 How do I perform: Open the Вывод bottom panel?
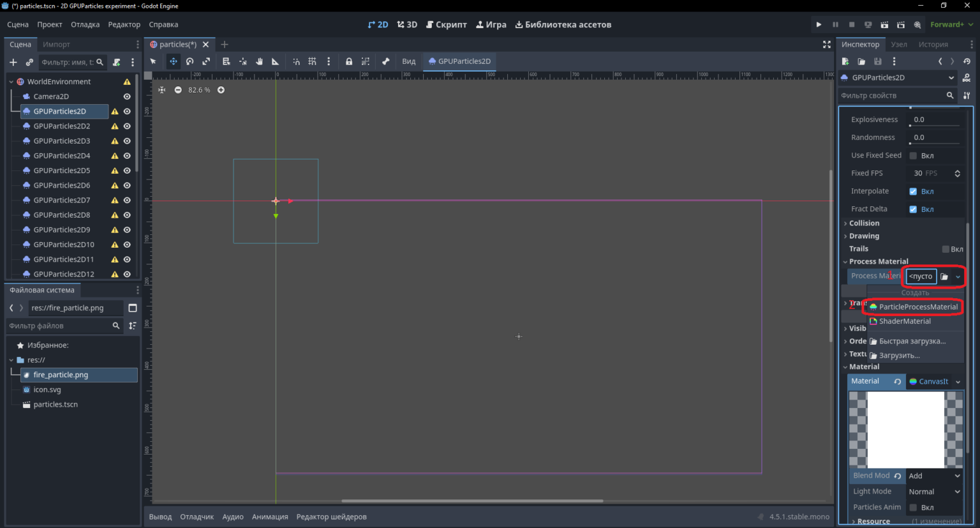160,517
